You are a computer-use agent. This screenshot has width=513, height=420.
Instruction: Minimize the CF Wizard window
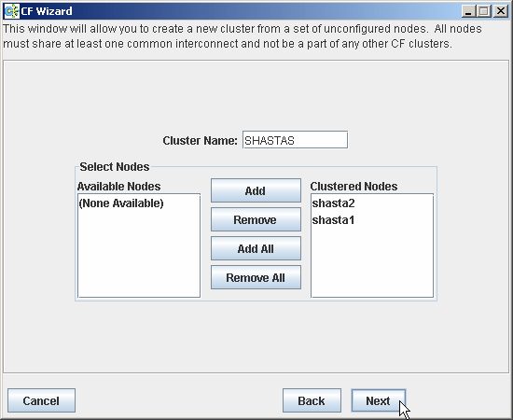coord(468,11)
